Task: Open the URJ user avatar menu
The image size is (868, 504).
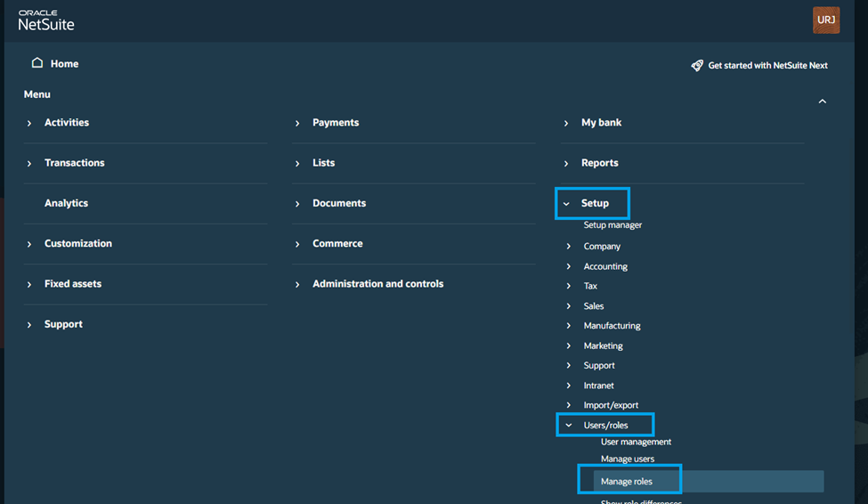Action: [826, 20]
